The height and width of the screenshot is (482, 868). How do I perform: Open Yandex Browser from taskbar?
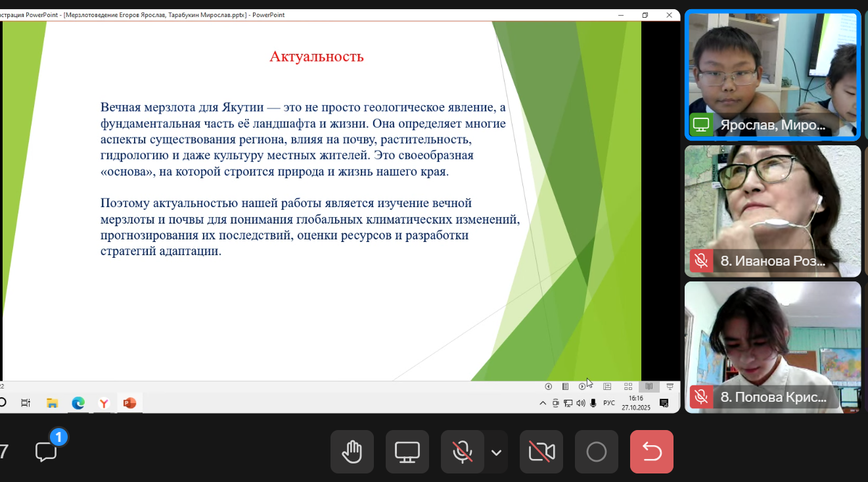tap(104, 403)
